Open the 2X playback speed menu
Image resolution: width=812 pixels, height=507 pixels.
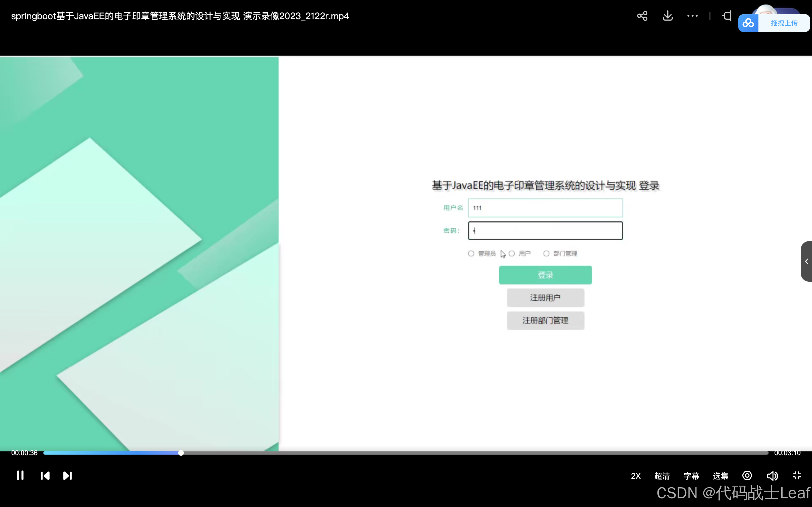pyautogui.click(x=636, y=476)
